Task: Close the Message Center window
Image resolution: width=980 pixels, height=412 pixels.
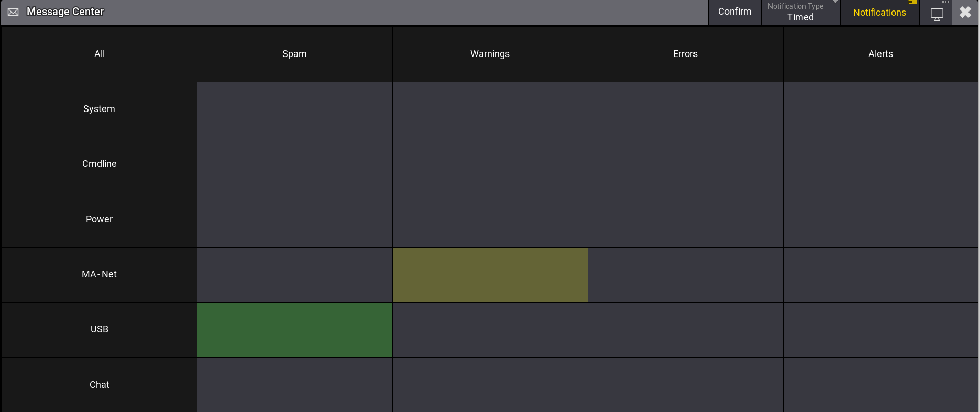Action: pos(965,13)
